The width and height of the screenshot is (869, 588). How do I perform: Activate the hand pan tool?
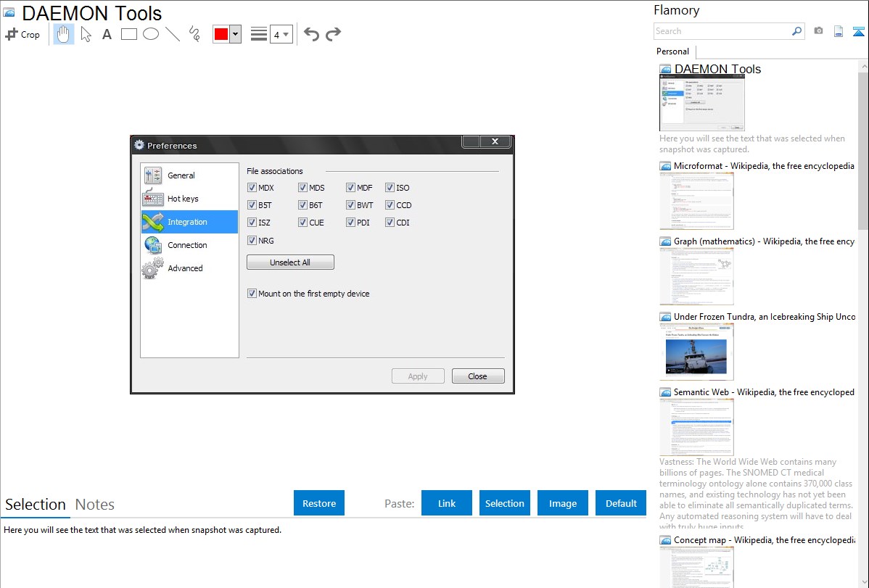tap(64, 34)
